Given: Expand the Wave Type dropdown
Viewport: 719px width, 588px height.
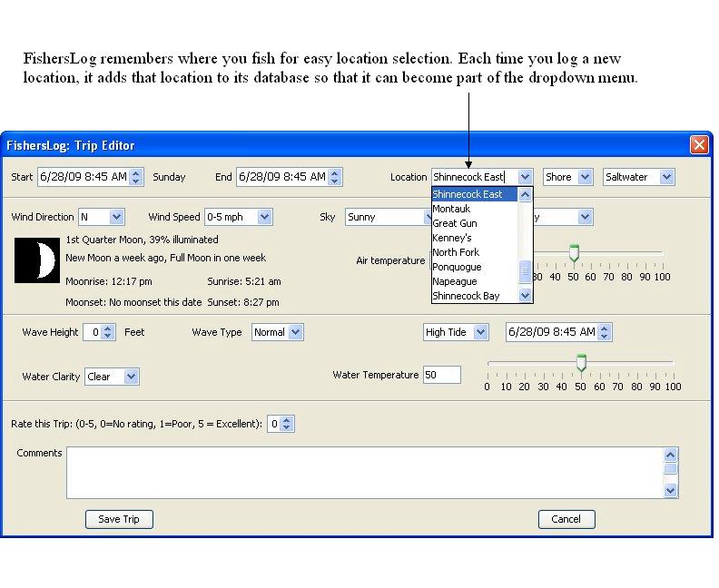Looking at the screenshot, I should [295, 332].
